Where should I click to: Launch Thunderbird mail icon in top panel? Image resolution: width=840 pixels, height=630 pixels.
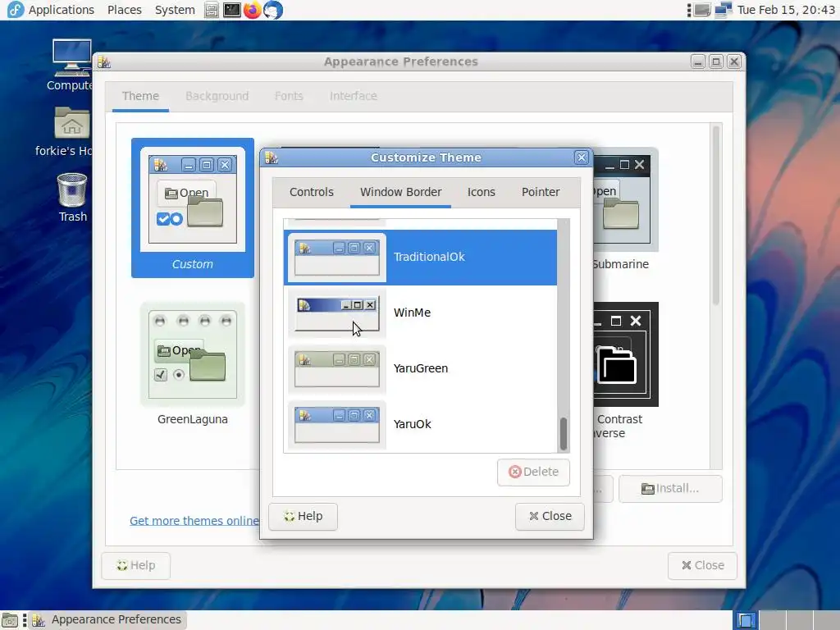[272, 10]
